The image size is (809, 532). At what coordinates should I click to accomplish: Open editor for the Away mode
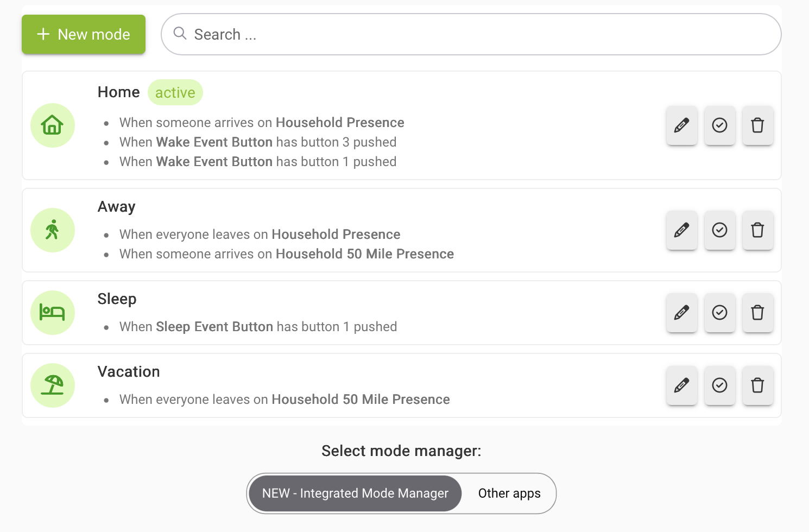pyautogui.click(x=681, y=230)
